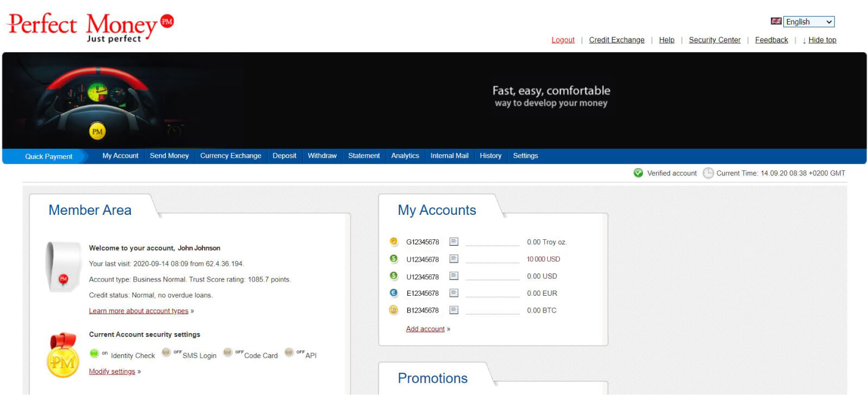
Task: Open statement icon for G12345678 account
Action: tap(454, 241)
